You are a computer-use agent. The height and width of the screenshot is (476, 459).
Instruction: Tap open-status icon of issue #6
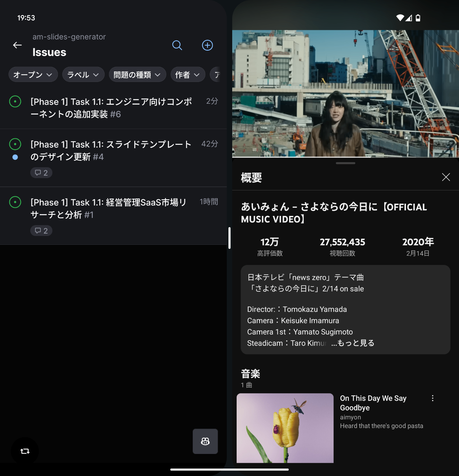point(15,101)
